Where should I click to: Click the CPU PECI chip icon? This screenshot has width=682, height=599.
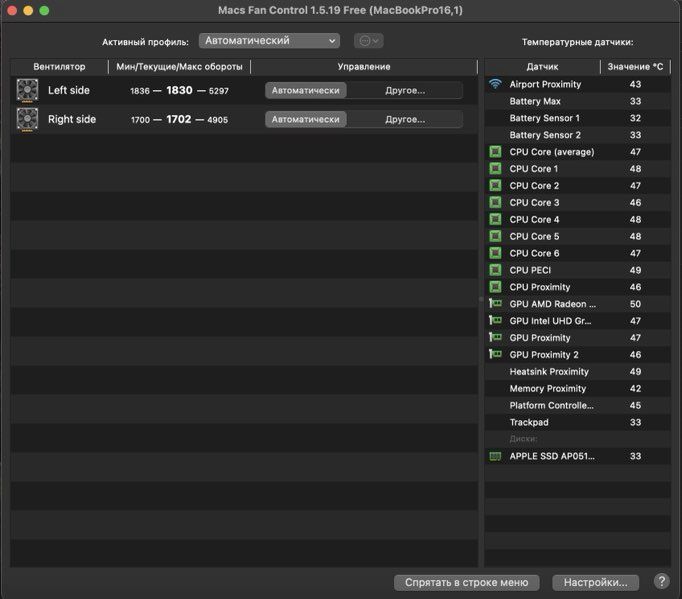(495, 270)
